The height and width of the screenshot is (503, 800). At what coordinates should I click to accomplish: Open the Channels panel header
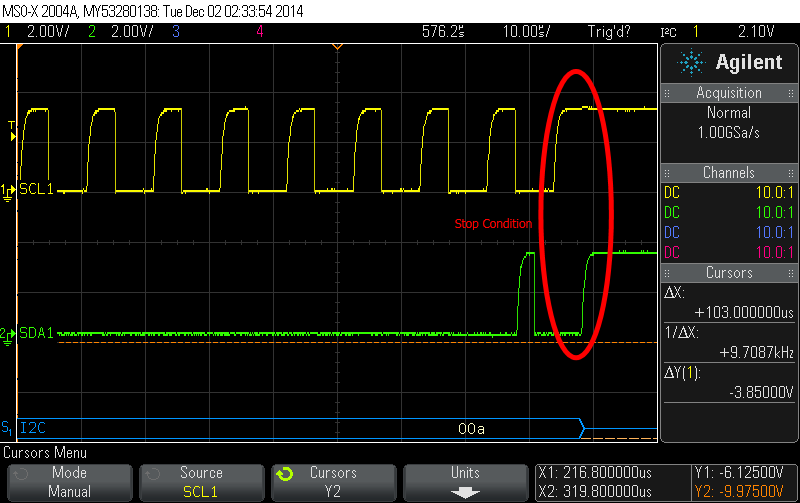729,172
